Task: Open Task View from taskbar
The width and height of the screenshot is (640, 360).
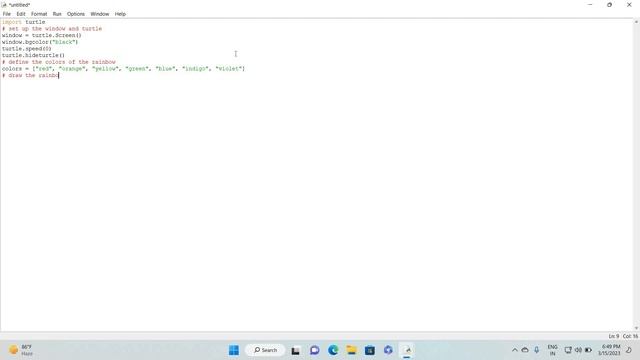Action: (296, 350)
